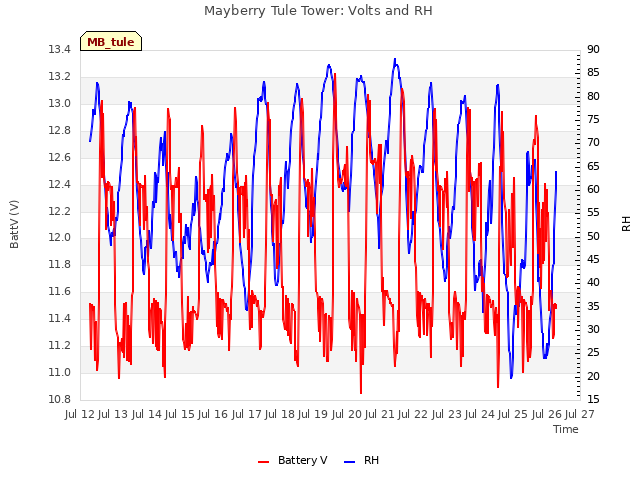The height and width of the screenshot is (480, 640).
Task: Click the 75 RH axis tick
Action: [x=593, y=120]
